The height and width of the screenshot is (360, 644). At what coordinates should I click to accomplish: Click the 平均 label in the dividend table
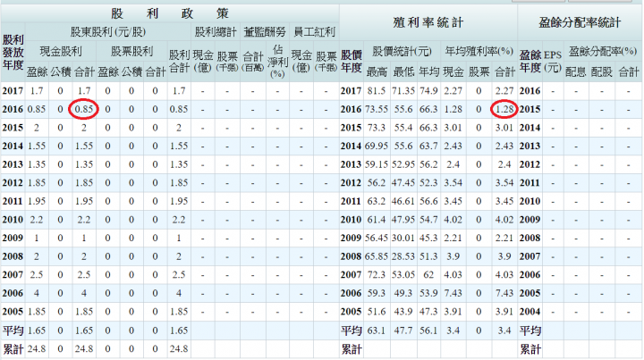(x=13, y=331)
